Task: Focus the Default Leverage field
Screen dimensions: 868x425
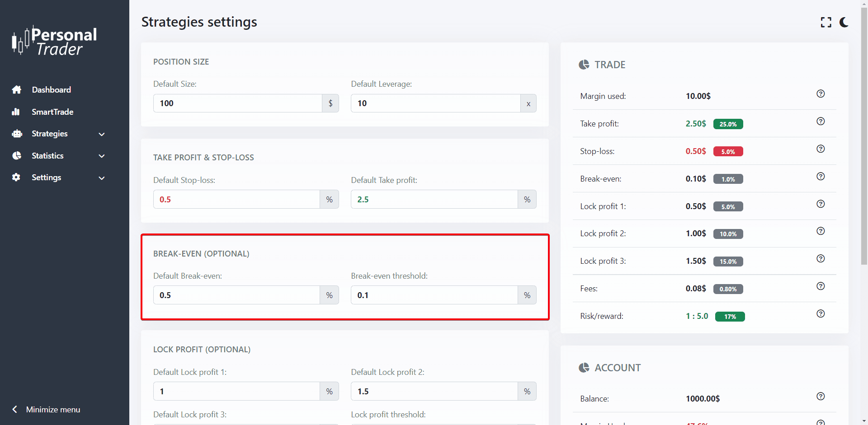Action: tap(435, 103)
